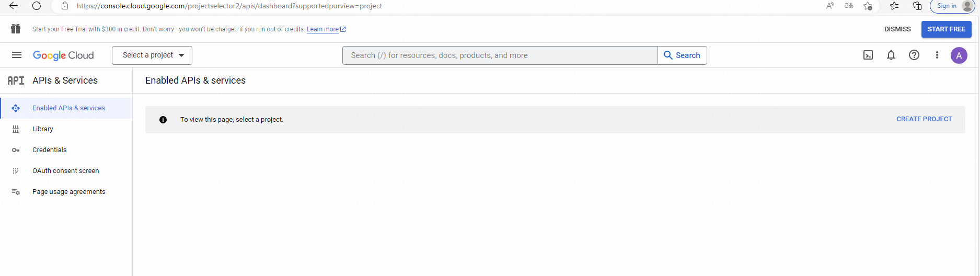Open OAuth consent screen item
The width and height of the screenshot is (980, 276).
coord(66,171)
